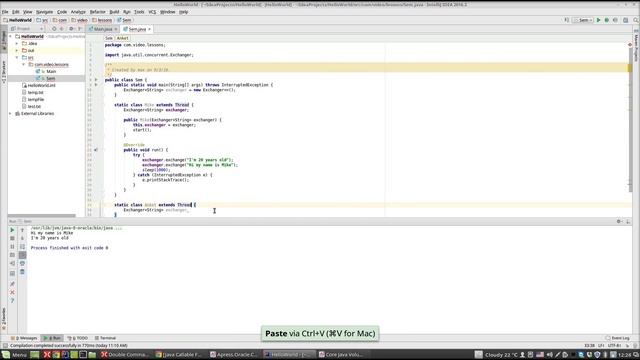640x360 pixels.
Task: Rerun the program from the Run panel
Action: point(12,230)
